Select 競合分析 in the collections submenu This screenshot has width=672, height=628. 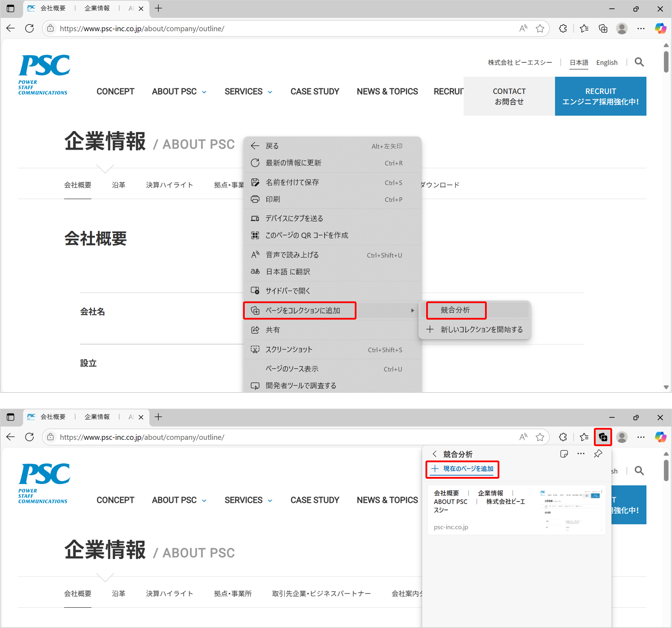click(x=455, y=310)
